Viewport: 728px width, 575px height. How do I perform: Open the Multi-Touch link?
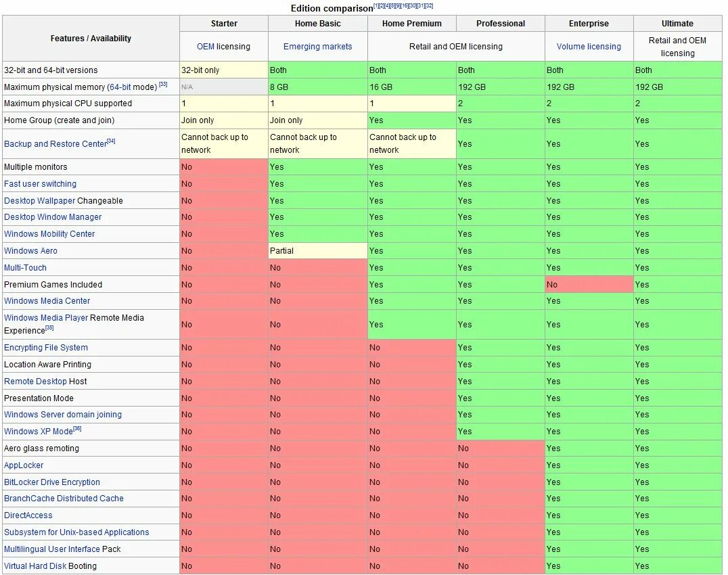coord(25,268)
